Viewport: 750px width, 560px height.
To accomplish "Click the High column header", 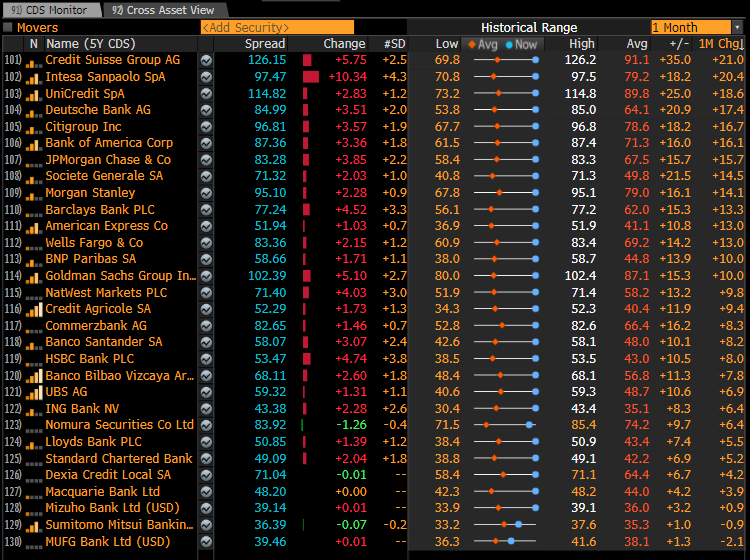I will click(x=581, y=44).
